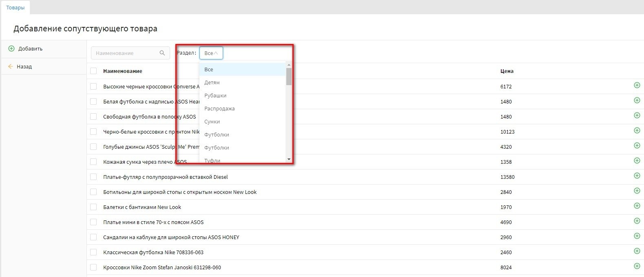The image size is (644, 277).
Task: Choose Распродажа from the dropdown options
Action: (219, 109)
